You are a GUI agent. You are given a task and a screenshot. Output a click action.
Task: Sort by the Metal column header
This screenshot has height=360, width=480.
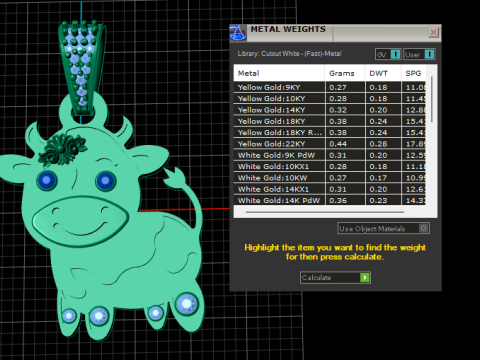[279, 73]
